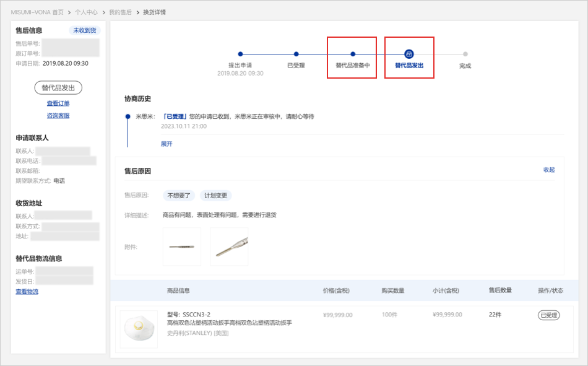Open 我的售后 breadcrumb link

click(120, 12)
